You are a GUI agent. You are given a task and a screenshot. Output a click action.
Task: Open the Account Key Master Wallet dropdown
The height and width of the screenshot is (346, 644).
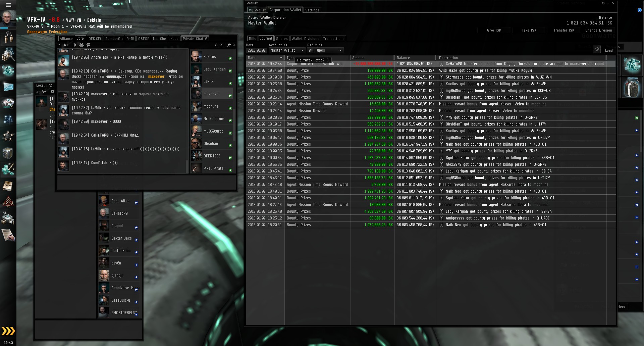click(x=287, y=50)
